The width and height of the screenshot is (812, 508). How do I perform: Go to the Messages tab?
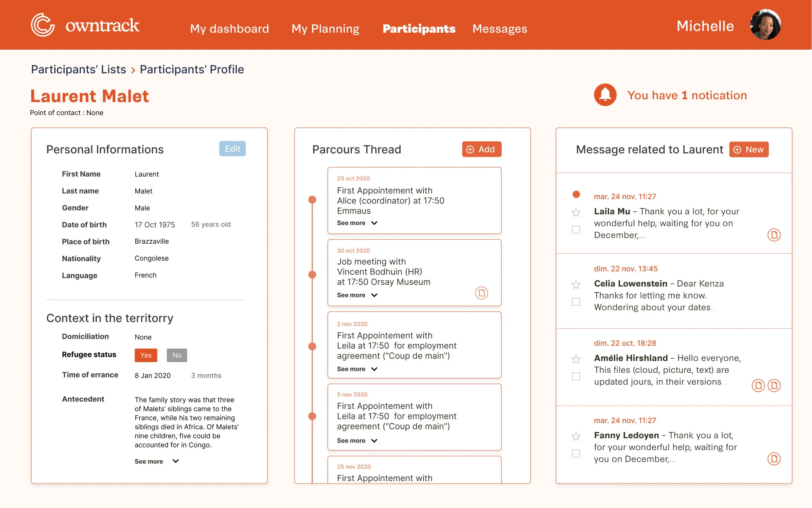(499, 29)
